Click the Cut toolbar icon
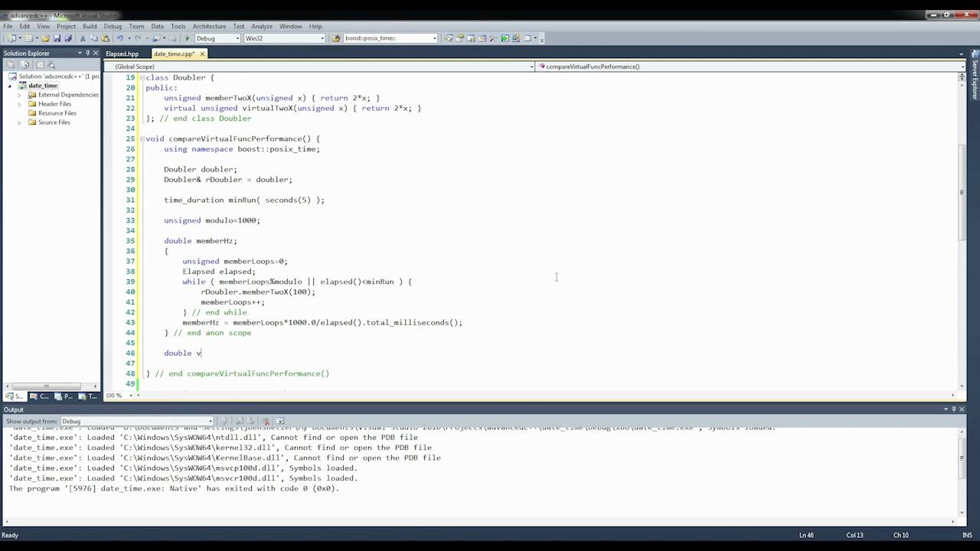 pos(83,38)
